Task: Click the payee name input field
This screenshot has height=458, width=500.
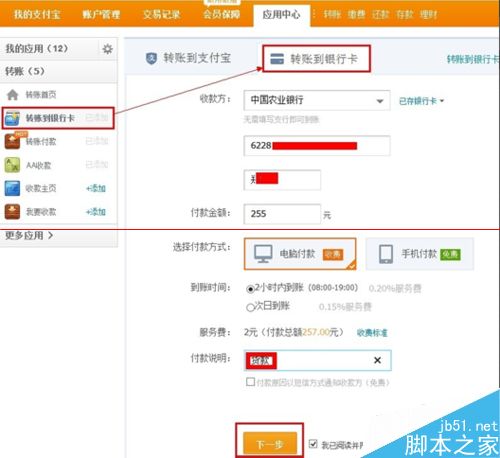Action: [x=282, y=180]
